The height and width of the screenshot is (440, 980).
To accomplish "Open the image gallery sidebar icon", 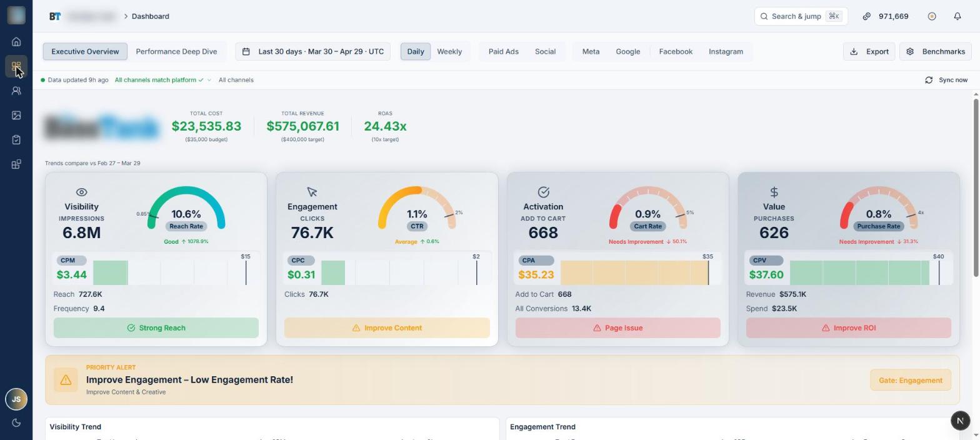I will (16, 115).
